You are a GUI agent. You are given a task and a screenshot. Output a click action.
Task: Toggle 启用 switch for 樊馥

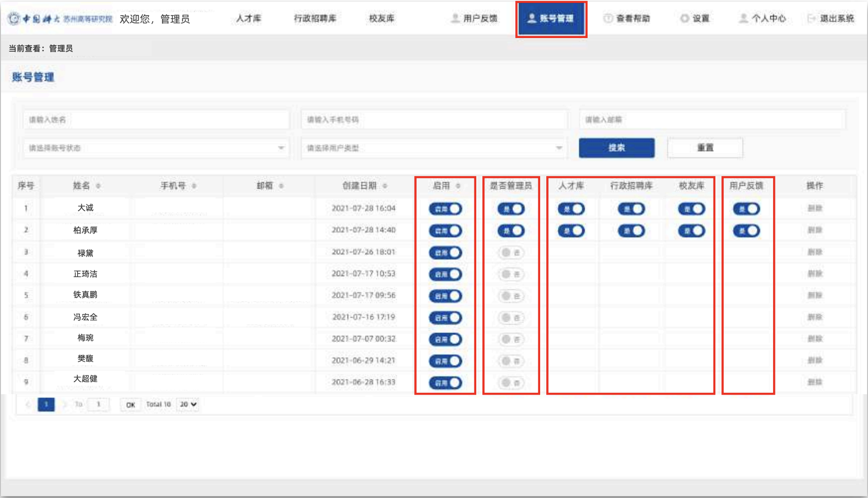pos(445,361)
